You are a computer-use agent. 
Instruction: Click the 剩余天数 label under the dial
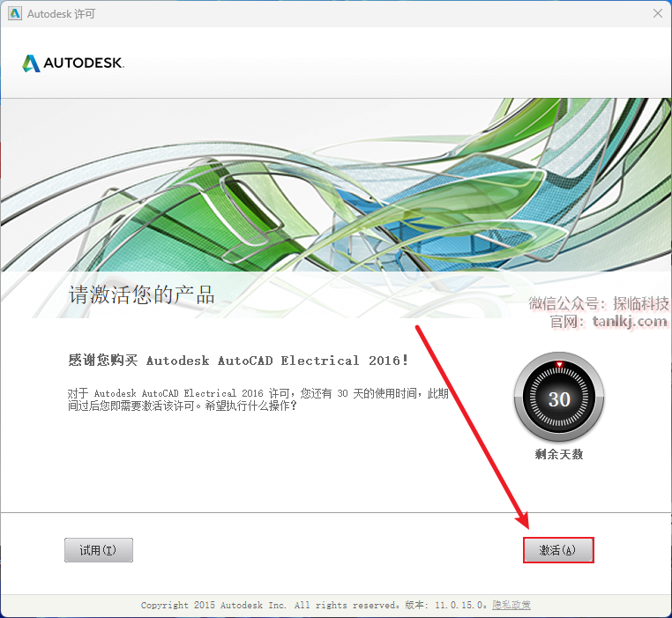pyautogui.click(x=559, y=454)
